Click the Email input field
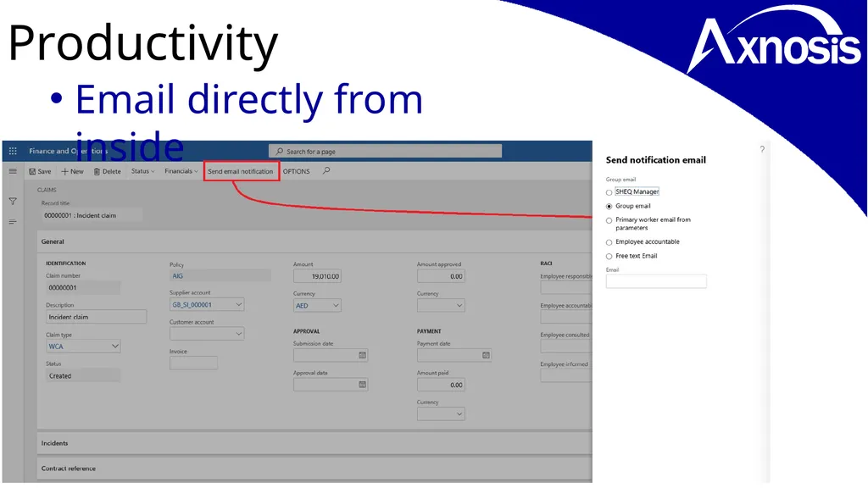Screen dimensions: 868x488 656,281
